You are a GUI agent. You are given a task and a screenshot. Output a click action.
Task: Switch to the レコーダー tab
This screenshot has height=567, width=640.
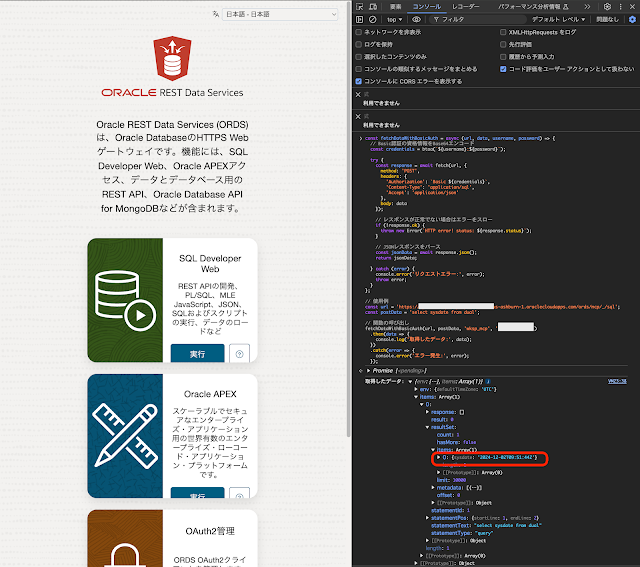(x=466, y=7)
